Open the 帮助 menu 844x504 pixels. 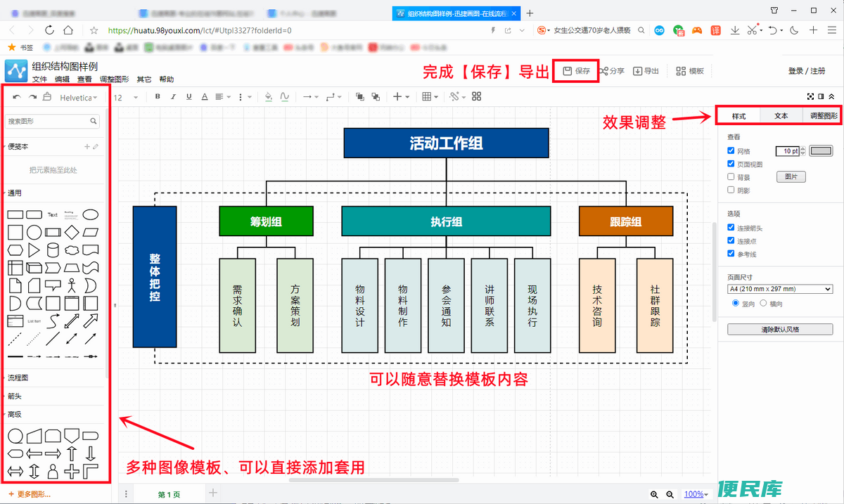click(x=166, y=79)
